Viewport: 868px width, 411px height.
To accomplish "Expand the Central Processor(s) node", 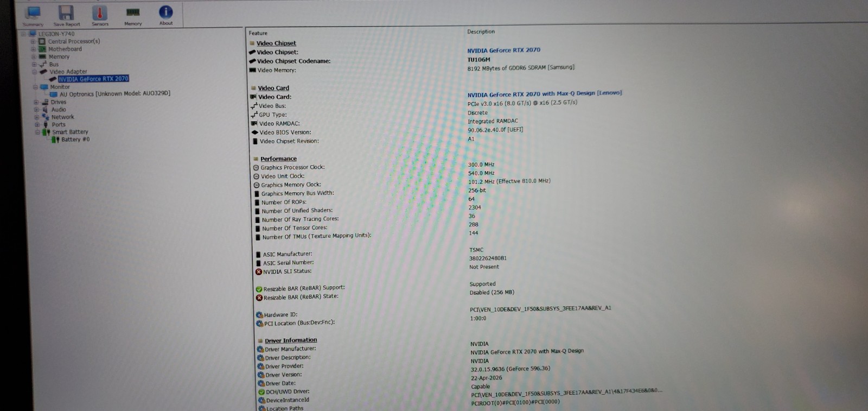I will pyautogui.click(x=33, y=41).
